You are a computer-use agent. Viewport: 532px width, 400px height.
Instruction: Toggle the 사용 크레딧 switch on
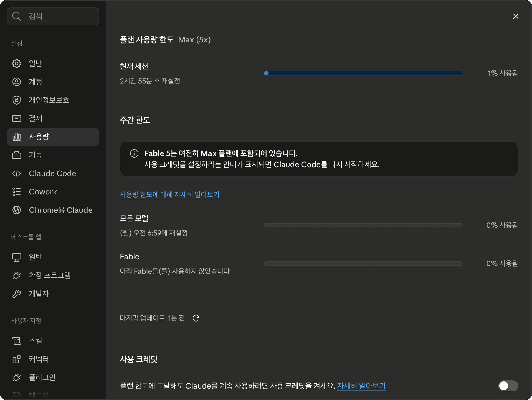[508, 386]
